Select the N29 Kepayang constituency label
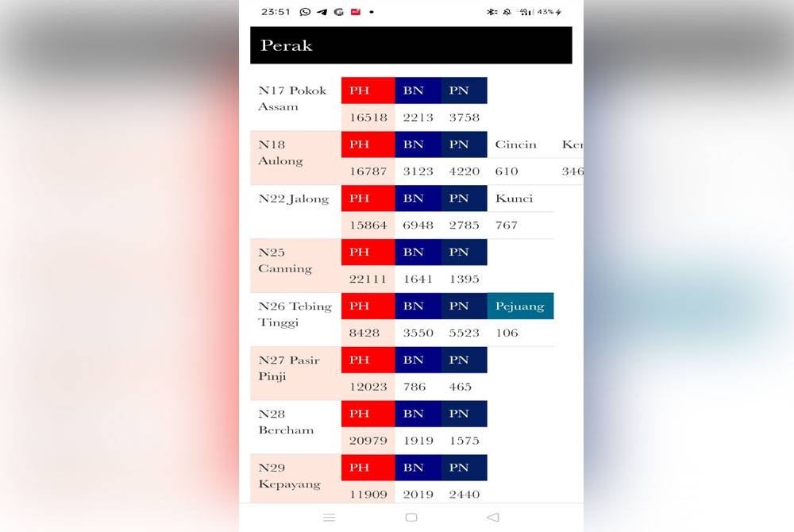The image size is (794, 532). pos(289,476)
